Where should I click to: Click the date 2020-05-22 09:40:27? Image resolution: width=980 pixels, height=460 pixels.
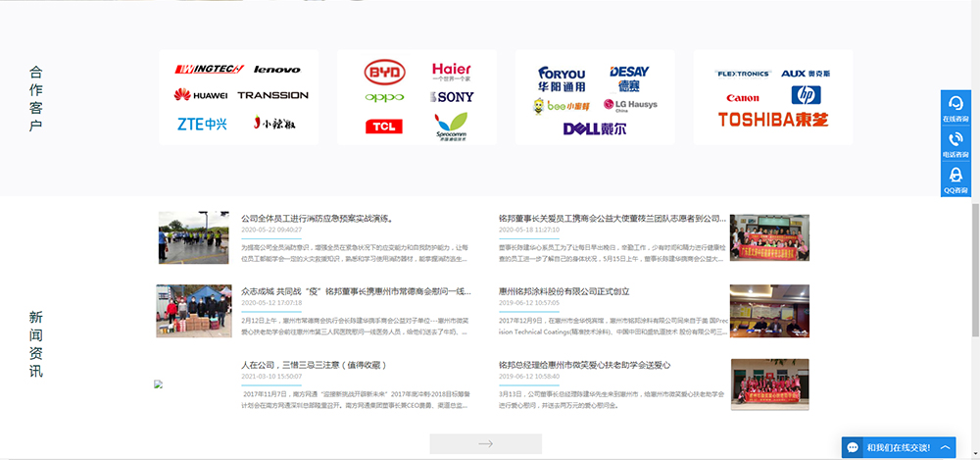click(271, 230)
